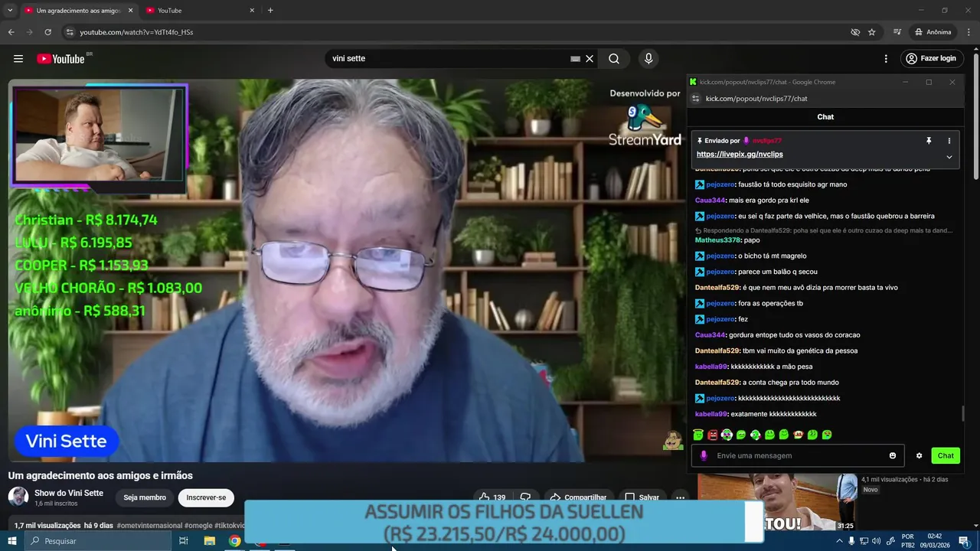Click the Kick chat scrollbar
This screenshot has width=980, height=551.
[962, 413]
